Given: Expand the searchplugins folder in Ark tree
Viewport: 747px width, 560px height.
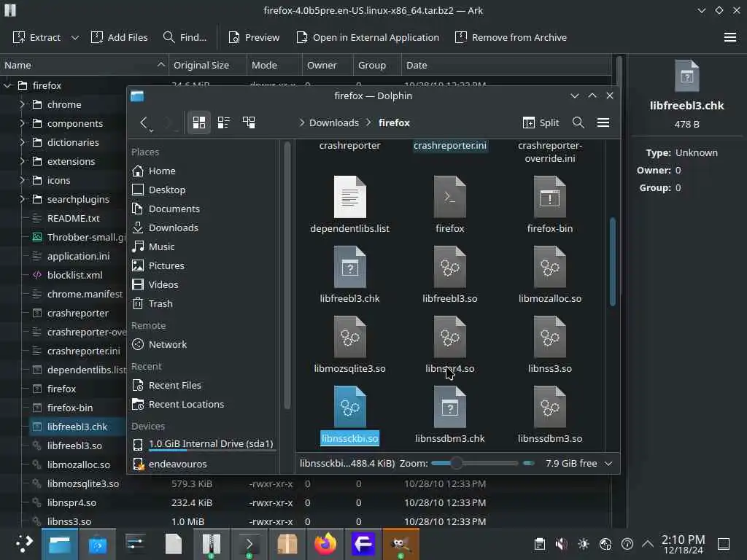Looking at the screenshot, I should click(22, 200).
